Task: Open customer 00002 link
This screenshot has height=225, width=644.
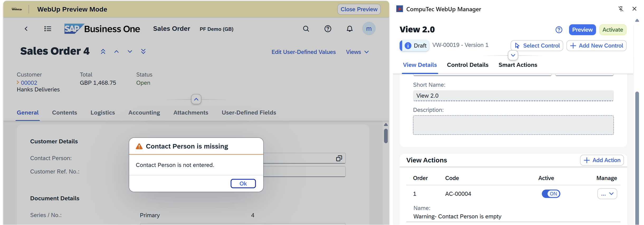Action: (x=29, y=83)
